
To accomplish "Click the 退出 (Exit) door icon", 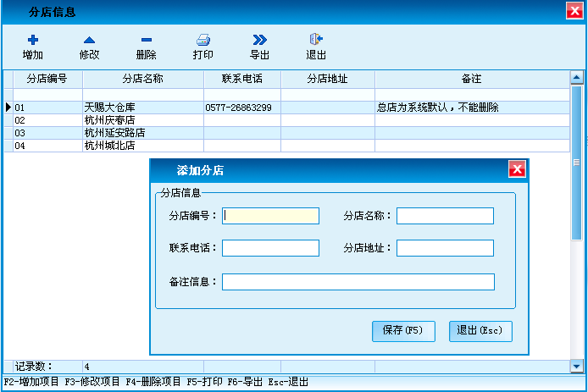I will coord(316,40).
